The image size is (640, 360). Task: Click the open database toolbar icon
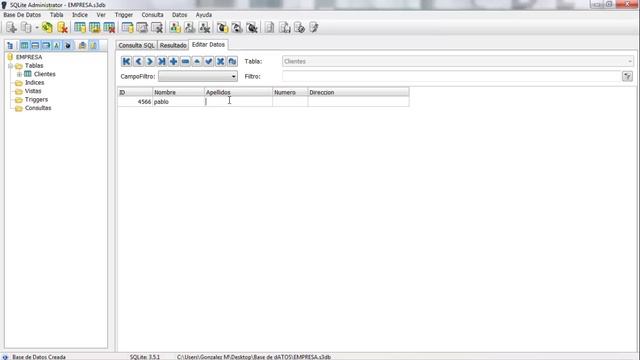[26, 27]
